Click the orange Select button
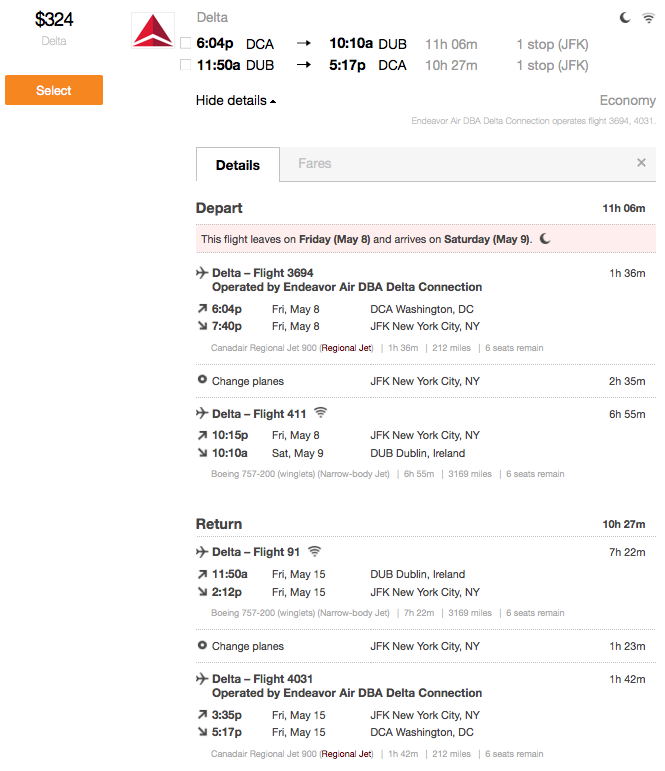The width and height of the screenshot is (665, 771). [x=54, y=90]
